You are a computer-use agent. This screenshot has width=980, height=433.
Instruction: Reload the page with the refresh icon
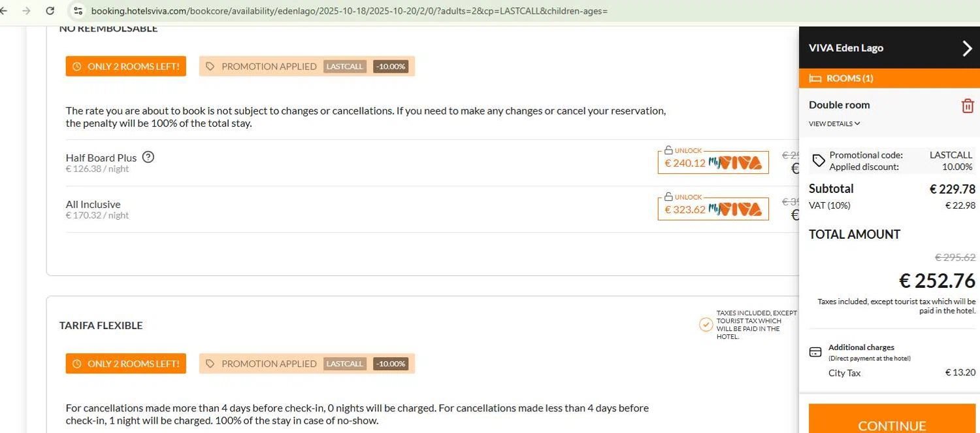(x=50, y=10)
